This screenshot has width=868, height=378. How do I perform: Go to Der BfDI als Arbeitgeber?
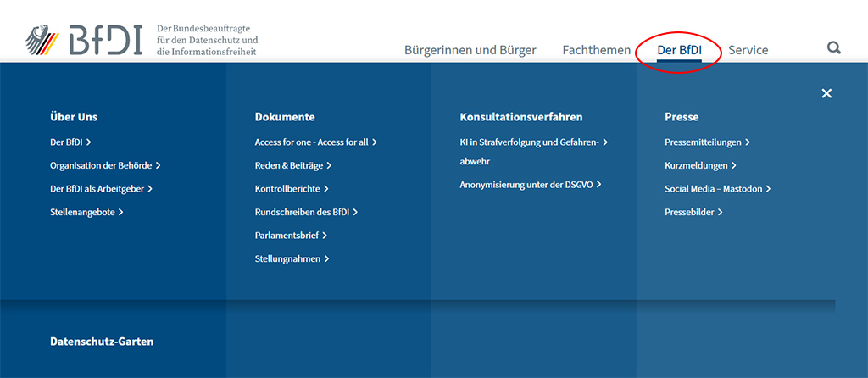[101, 189]
